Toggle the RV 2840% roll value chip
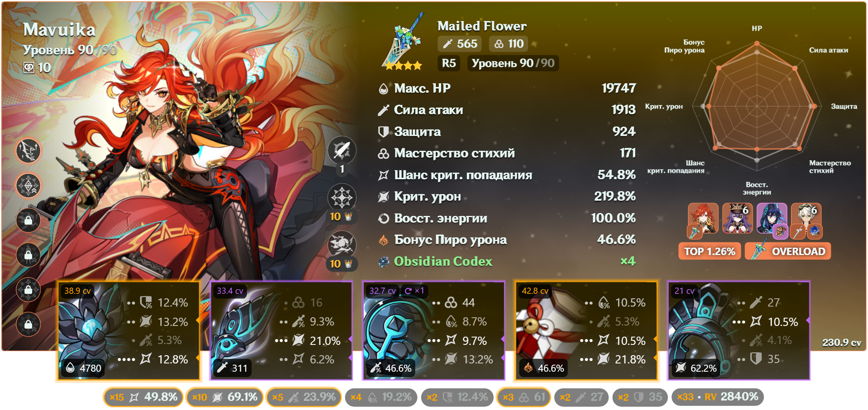The image size is (868, 410). coord(718,397)
